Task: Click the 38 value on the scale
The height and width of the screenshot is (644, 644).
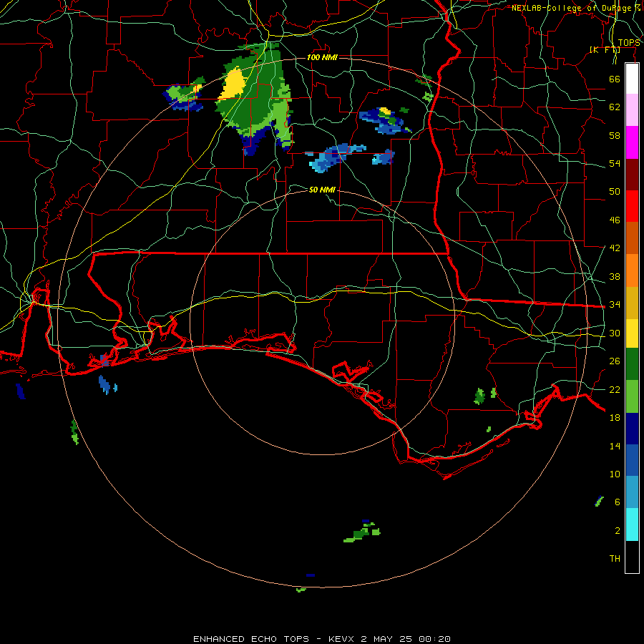Action: click(615, 276)
